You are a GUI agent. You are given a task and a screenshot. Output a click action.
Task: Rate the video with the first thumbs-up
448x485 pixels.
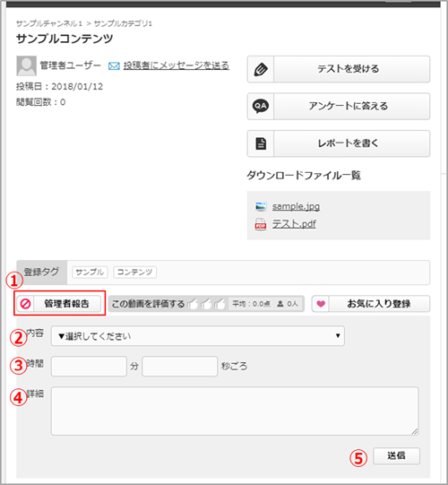[x=193, y=304]
